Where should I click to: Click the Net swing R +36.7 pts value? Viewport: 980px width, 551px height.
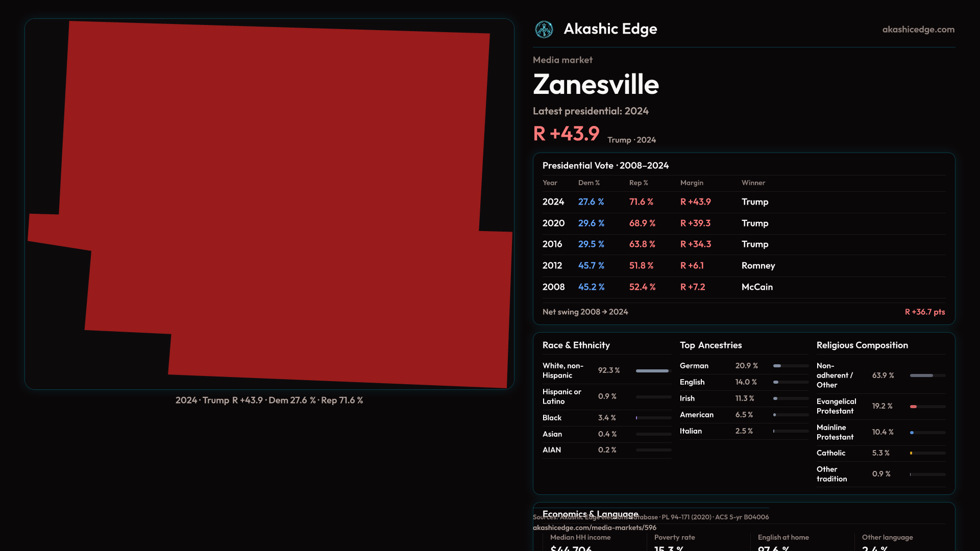tap(924, 312)
